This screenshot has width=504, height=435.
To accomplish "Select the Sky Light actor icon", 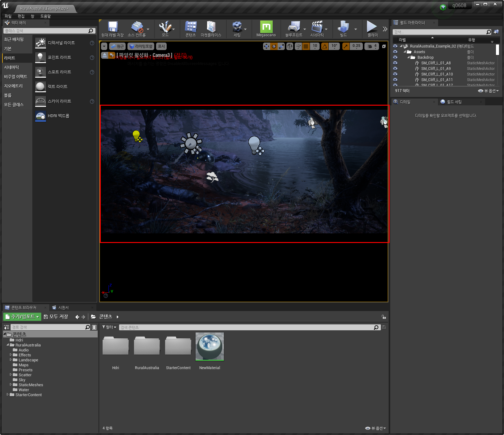I will [x=40, y=101].
